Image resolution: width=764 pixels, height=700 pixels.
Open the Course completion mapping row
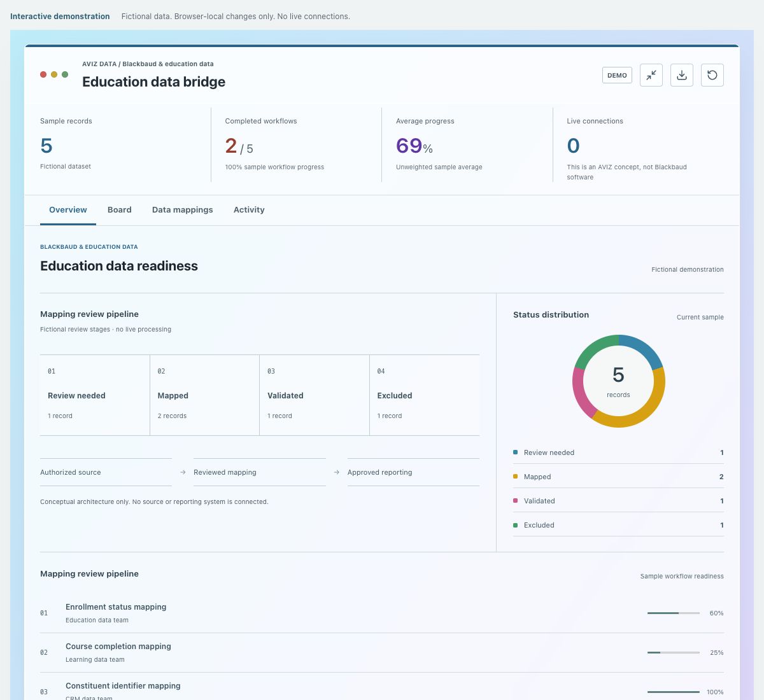[382, 652]
